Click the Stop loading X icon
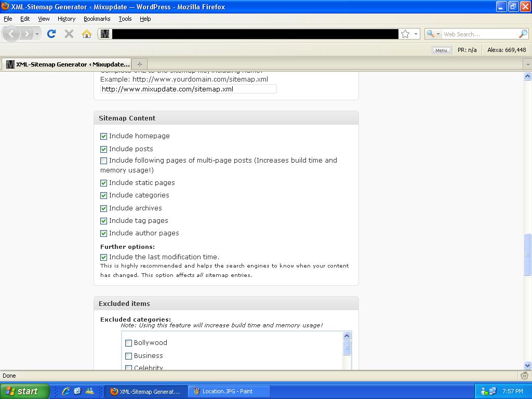 point(69,34)
